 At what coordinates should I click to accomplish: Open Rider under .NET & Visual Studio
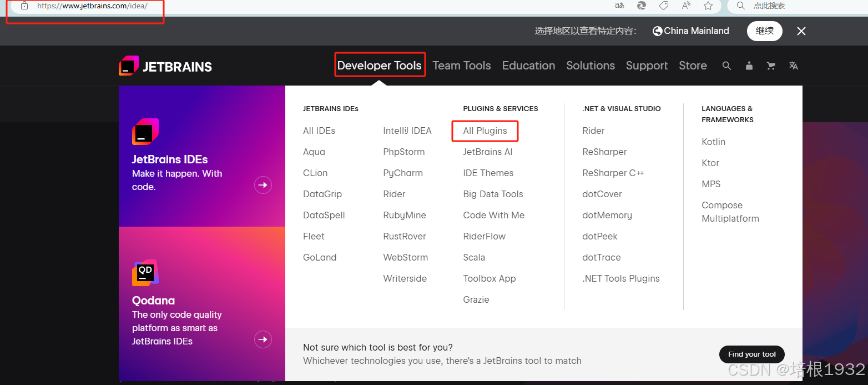coord(593,131)
